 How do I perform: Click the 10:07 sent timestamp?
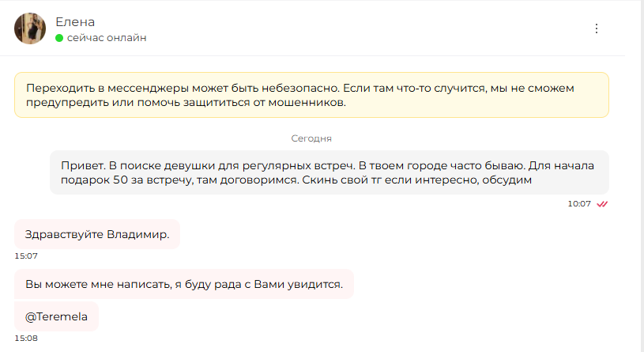pos(579,204)
